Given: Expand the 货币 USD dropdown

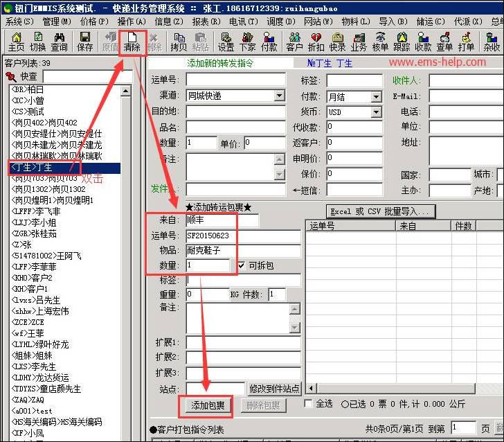Looking at the screenshot, I should 376,112.
